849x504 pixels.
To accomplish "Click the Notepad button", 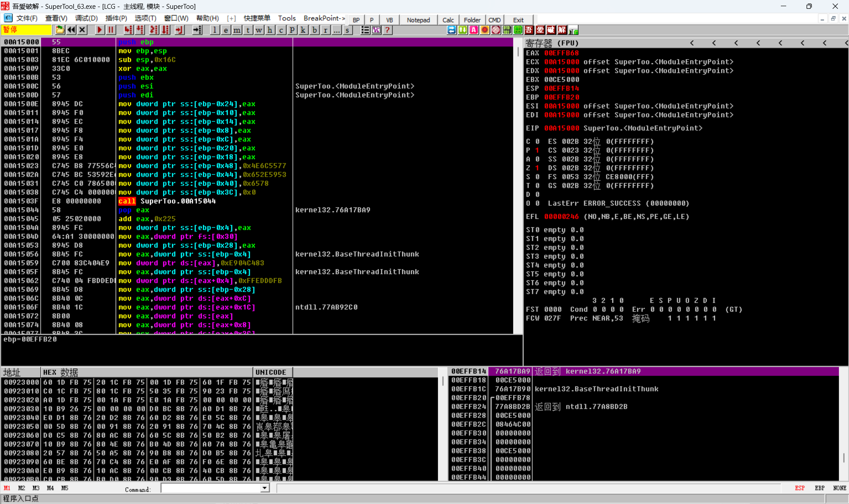I will click(418, 20).
